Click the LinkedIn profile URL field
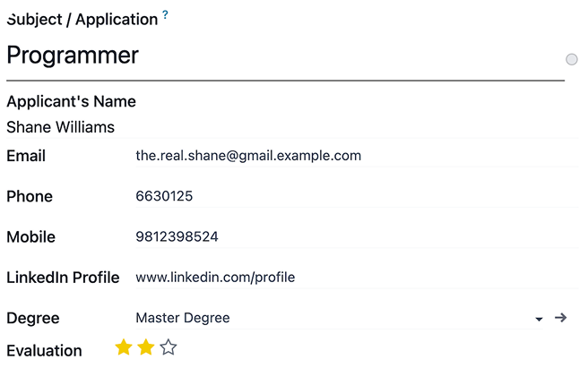Screen dimensions: 588x368 click(x=350, y=278)
